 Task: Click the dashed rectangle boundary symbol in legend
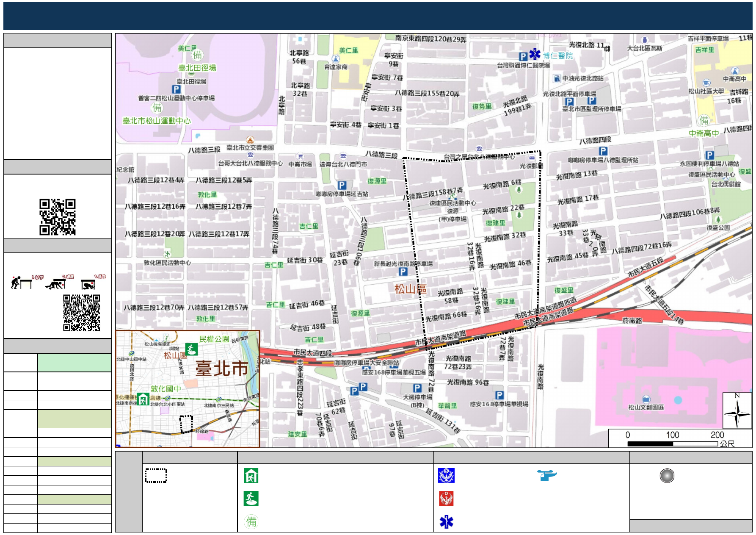pos(156,476)
